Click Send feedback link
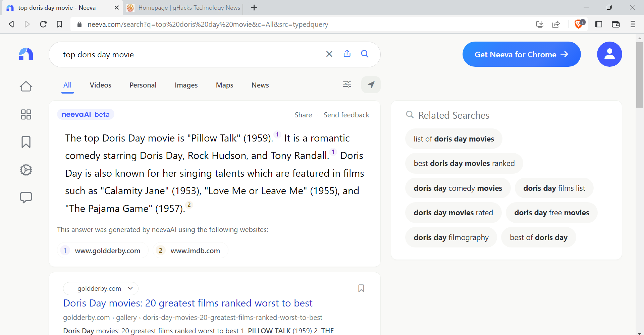Image resolution: width=644 pixels, height=335 pixels. [x=346, y=115]
